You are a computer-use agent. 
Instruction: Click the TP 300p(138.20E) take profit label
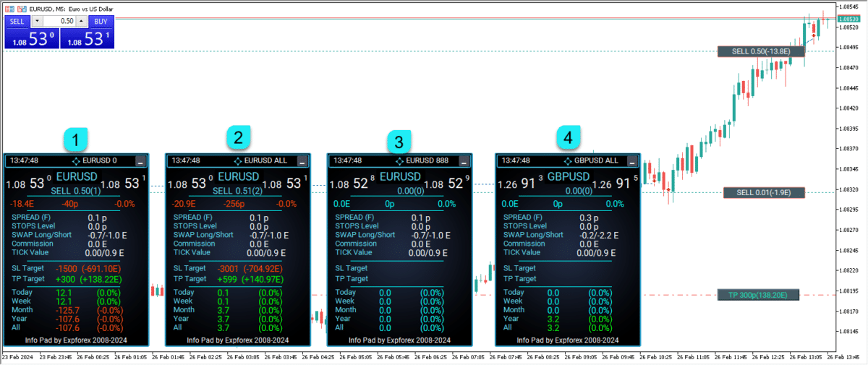(x=759, y=295)
